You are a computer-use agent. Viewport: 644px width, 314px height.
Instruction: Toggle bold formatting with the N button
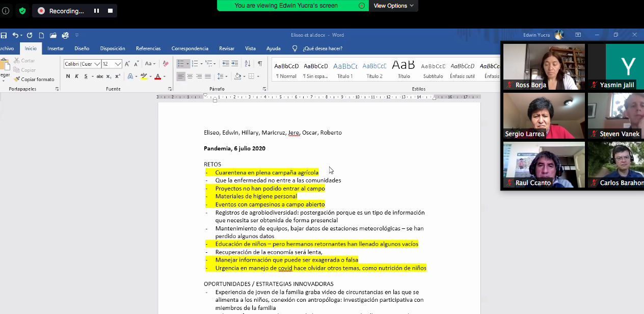tap(68, 76)
